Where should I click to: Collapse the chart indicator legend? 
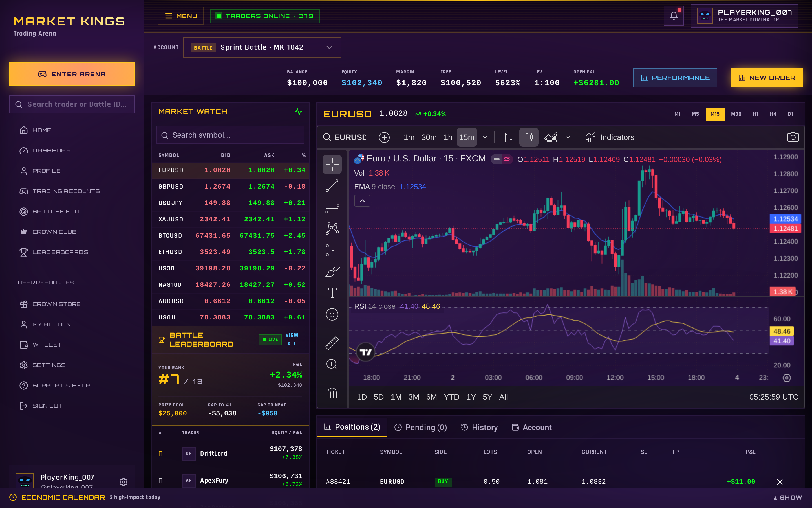tap(362, 201)
